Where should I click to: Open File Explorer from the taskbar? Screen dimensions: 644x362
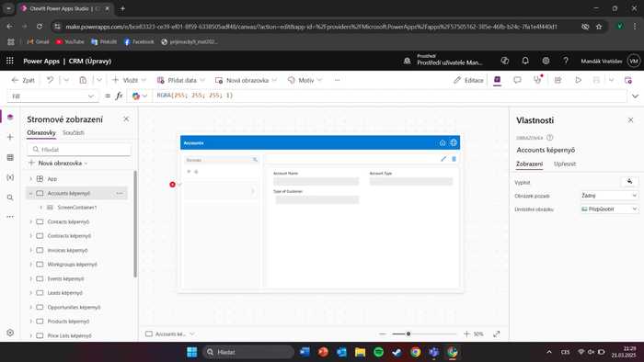(x=361, y=352)
